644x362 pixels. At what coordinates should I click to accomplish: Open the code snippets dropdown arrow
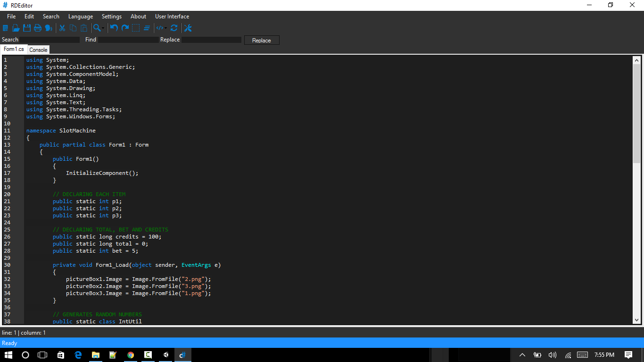pyautogui.click(x=165, y=29)
